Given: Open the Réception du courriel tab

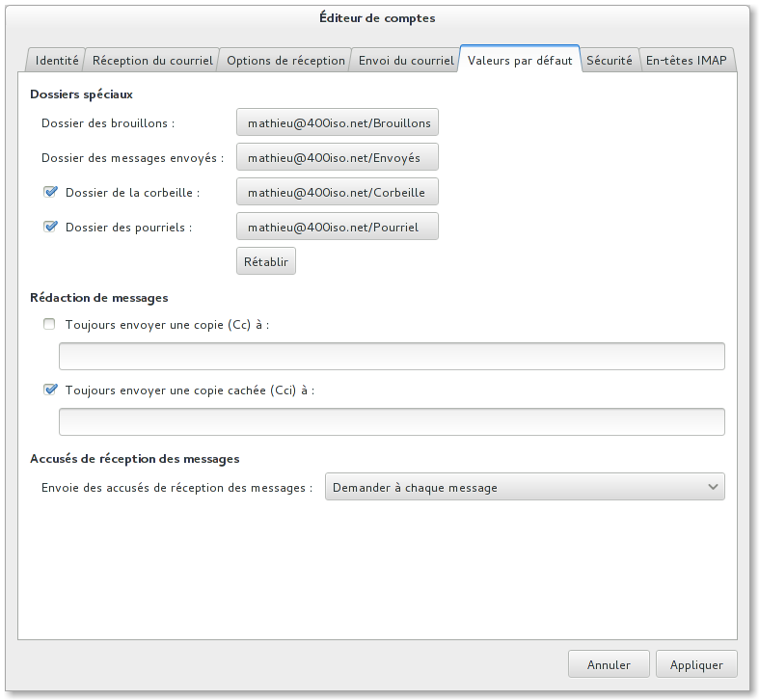Looking at the screenshot, I should [152, 60].
